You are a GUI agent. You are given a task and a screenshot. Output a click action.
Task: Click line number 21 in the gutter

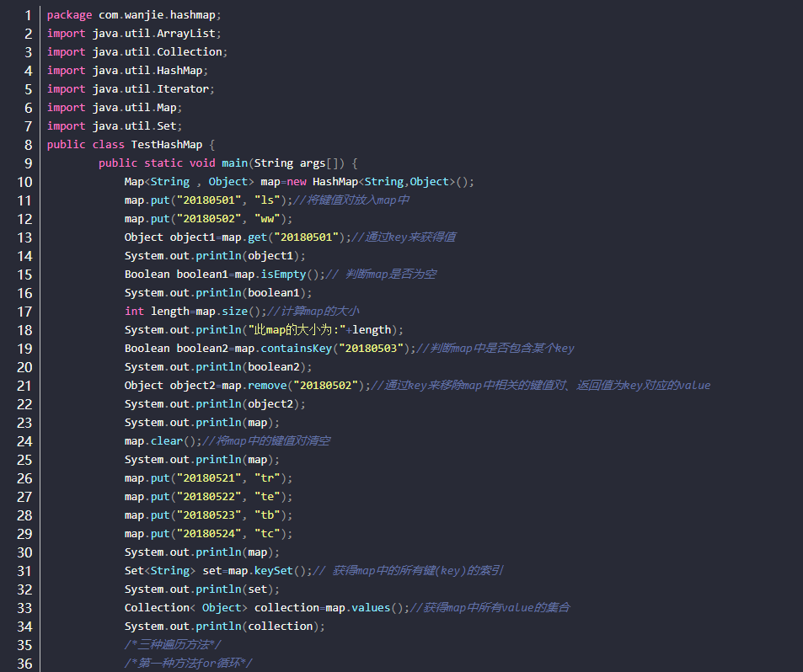(24, 386)
